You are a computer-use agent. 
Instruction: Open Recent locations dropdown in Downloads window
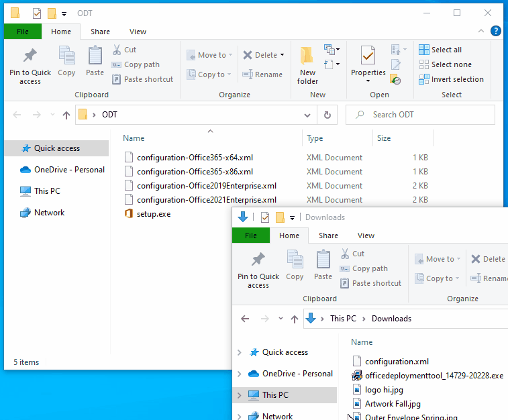(281, 319)
